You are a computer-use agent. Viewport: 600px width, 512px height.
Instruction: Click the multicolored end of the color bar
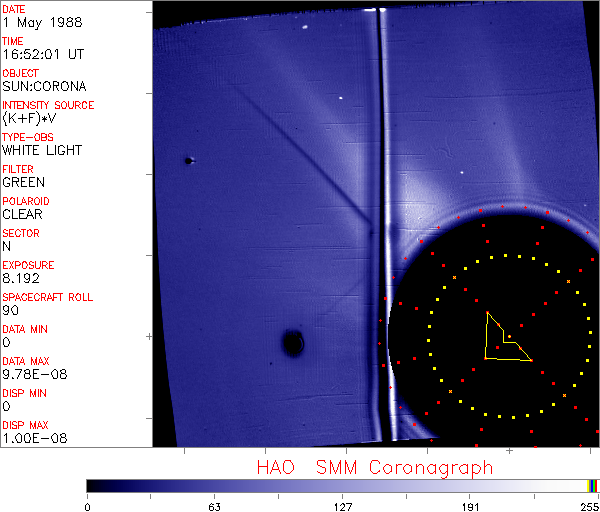(x=594, y=485)
